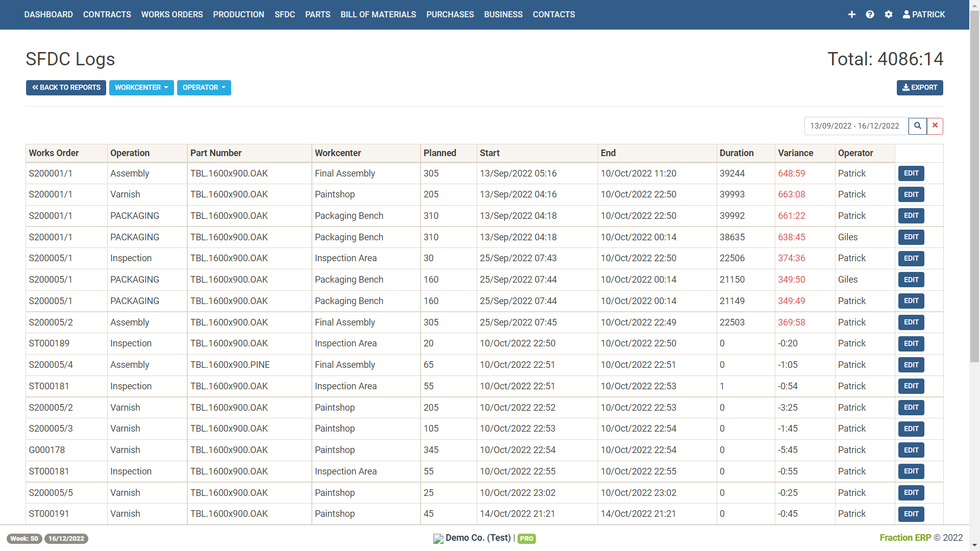Open the Patrick user menu
The height and width of the screenshot is (551, 980).
tap(924, 15)
